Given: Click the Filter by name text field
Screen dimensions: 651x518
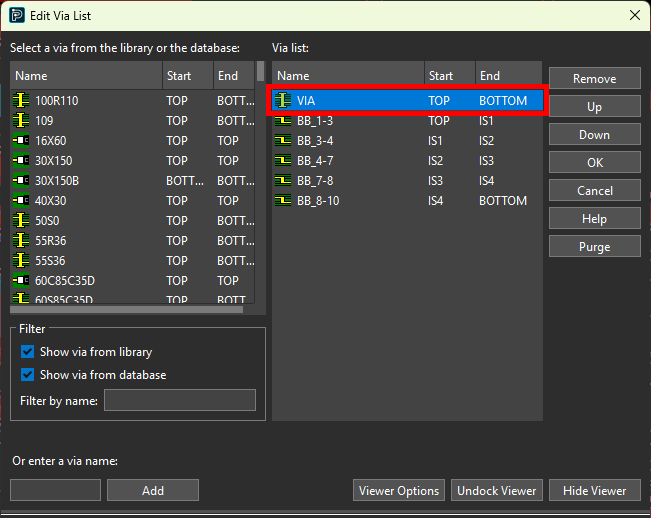Looking at the screenshot, I should tap(179, 401).
